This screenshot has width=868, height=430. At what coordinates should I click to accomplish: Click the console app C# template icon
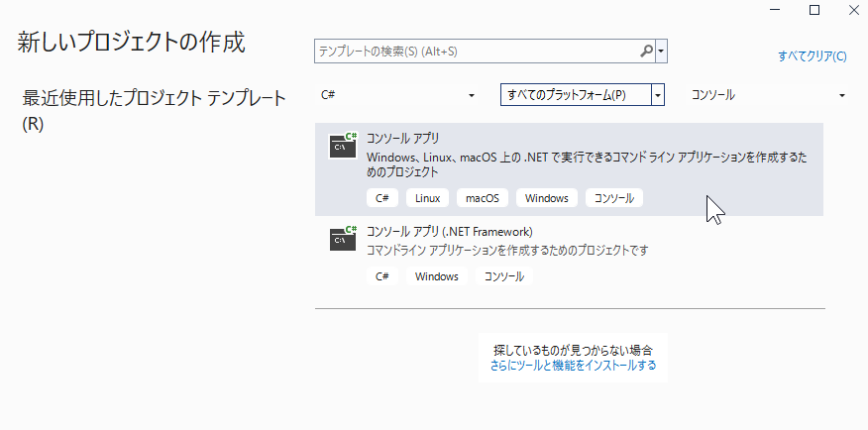tap(343, 146)
